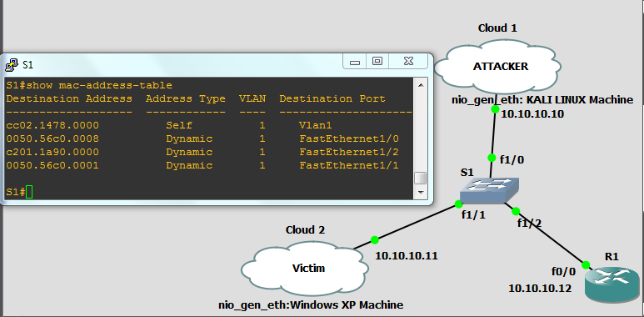Screen dimensions: 644x317
Task: Click the f1/0 interface label
Action: tap(512, 160)
